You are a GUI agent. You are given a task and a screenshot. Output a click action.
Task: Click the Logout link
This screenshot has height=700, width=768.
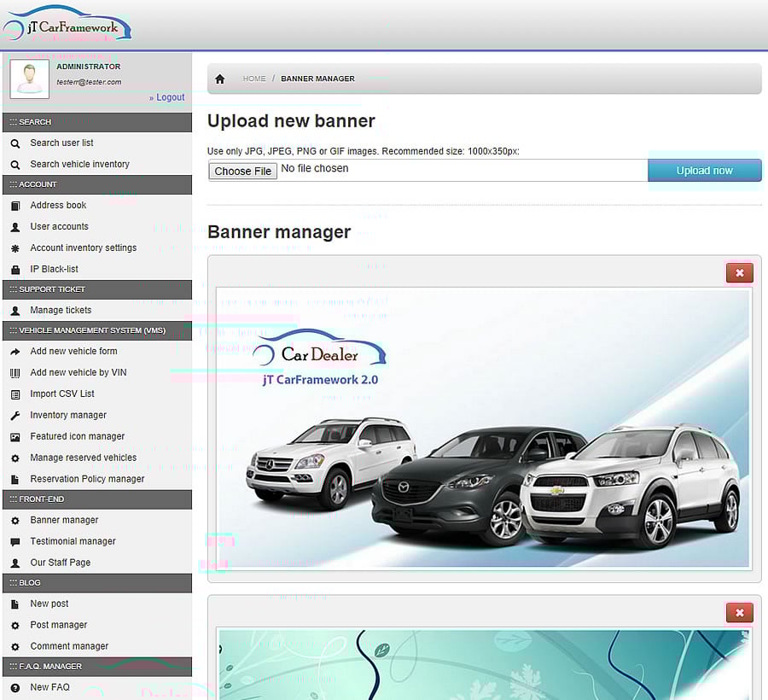(167, 97)
